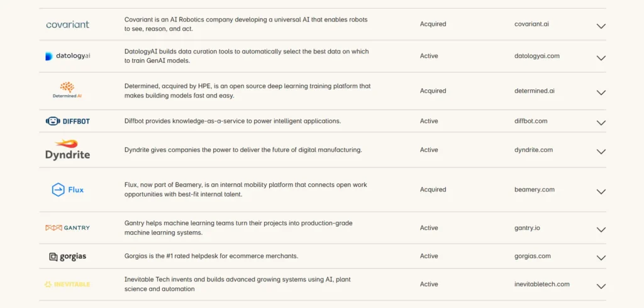Open the Dyndrite flame logo
This screenshot has height=308, width=644.
tap(67, 150)
